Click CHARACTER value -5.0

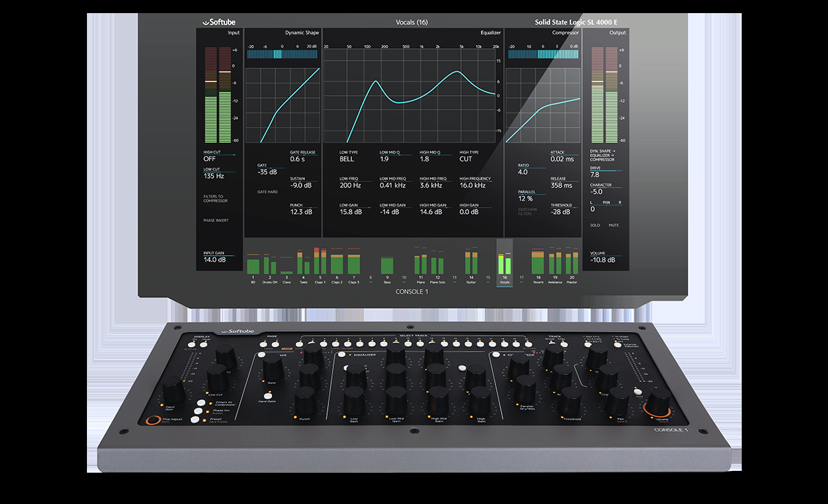(x=596, y=192)
